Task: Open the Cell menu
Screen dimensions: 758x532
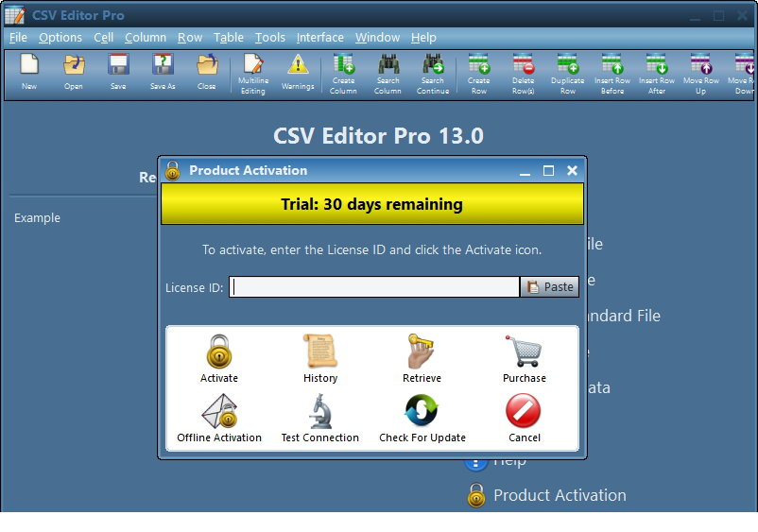Action: tap(103, 37)
